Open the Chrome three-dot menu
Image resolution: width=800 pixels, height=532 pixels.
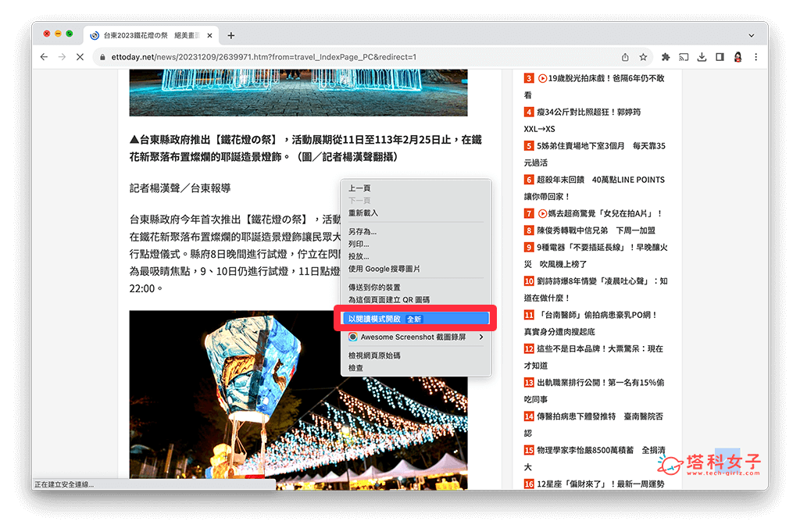[x=755, y=57]
